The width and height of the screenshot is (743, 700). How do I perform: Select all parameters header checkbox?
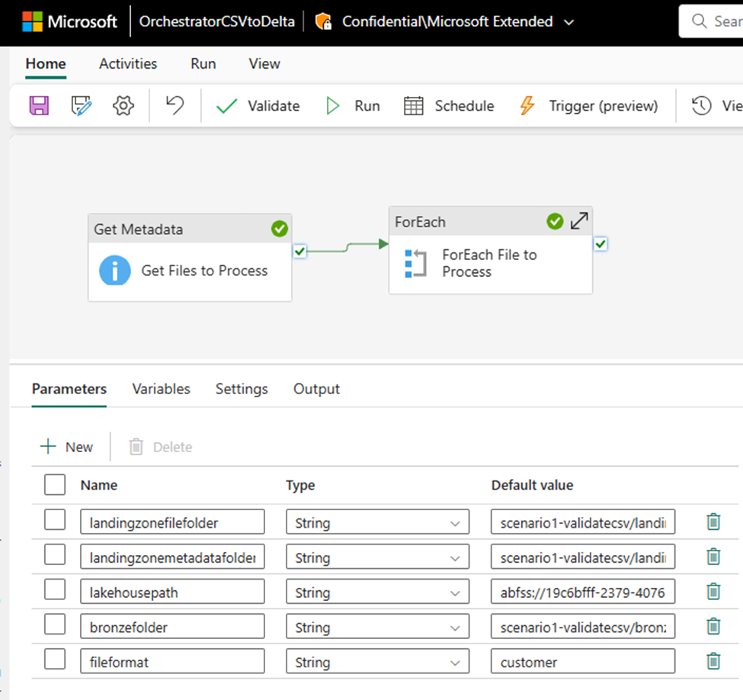[x=55, y=485]
